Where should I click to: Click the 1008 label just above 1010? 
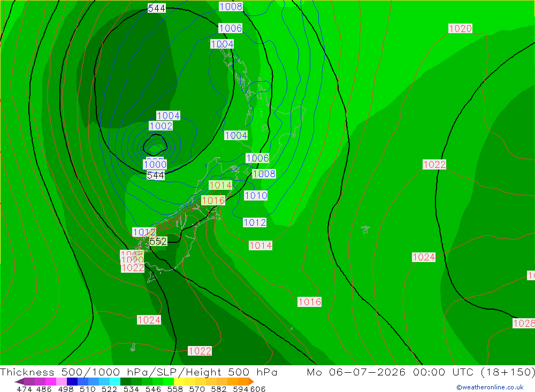point(264,174)
